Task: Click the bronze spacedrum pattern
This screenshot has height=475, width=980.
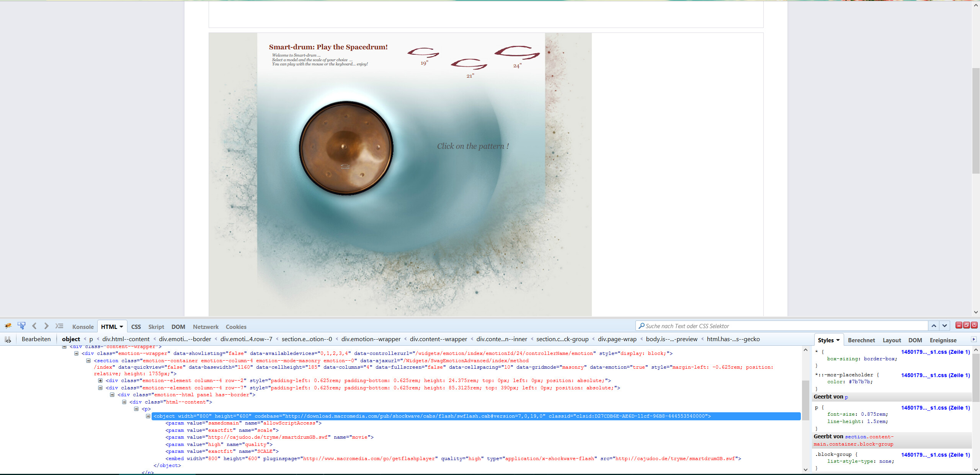Action: [x=346, y=148]
